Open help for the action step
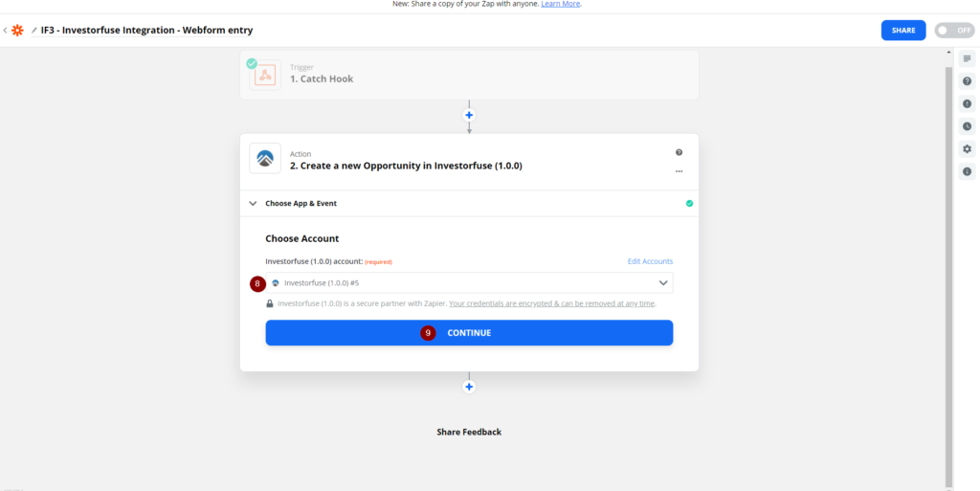Viewport: 980px width, 491px height. 679,152
